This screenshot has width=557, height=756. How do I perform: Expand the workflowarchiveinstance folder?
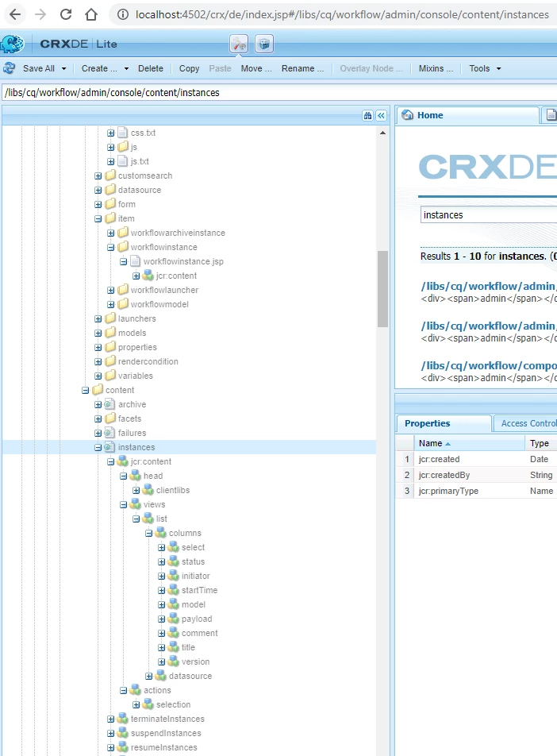click(x=111, y=233)
